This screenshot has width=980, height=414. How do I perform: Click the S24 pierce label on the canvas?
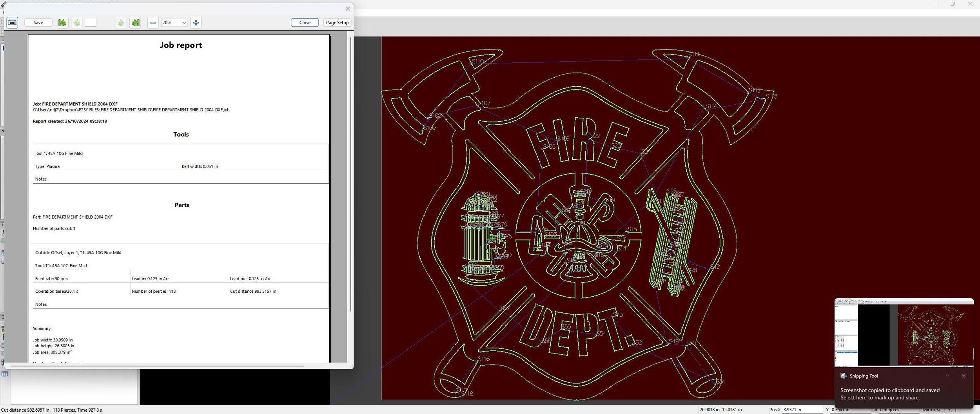coord(646,151)
